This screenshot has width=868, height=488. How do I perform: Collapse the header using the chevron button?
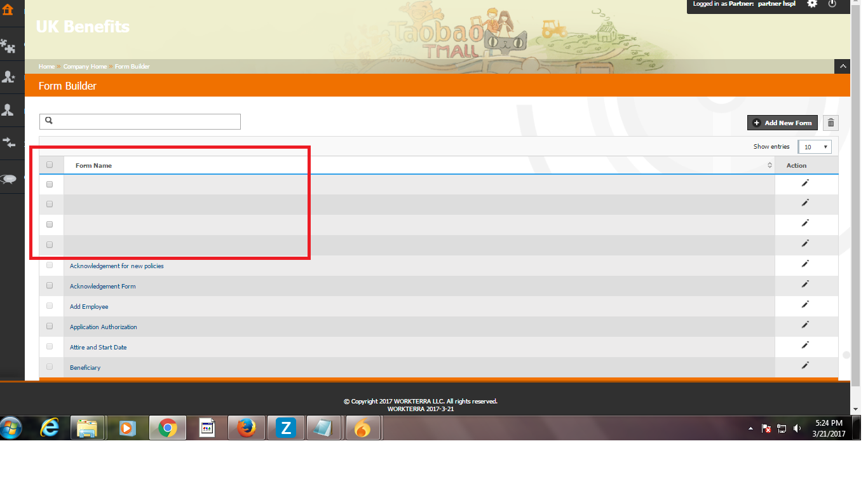843,66
